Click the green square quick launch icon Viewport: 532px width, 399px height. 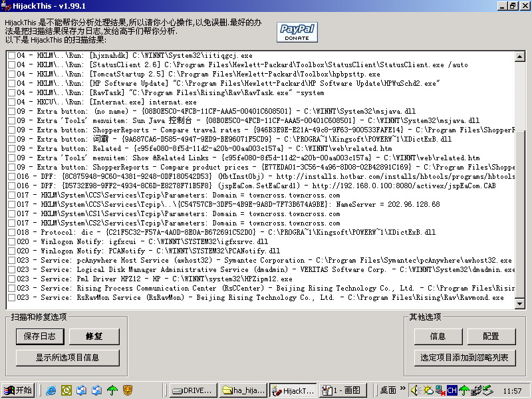point(66,390)
